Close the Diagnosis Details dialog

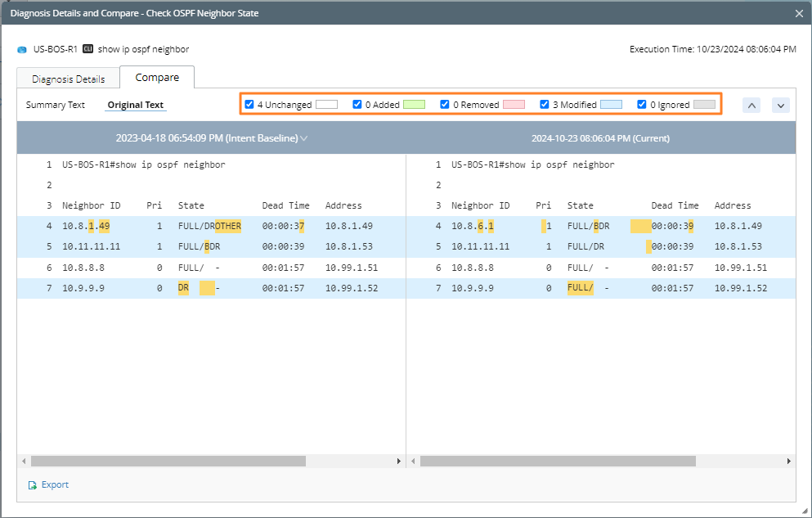pyautogui.click(x=799, y=13)
